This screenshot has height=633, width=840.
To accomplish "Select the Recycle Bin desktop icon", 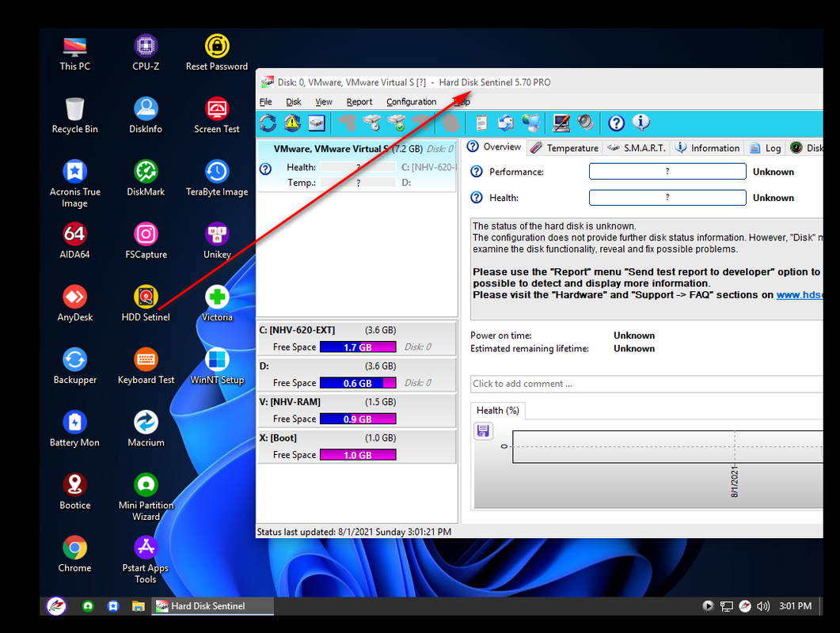I will (x=74, y=116).
